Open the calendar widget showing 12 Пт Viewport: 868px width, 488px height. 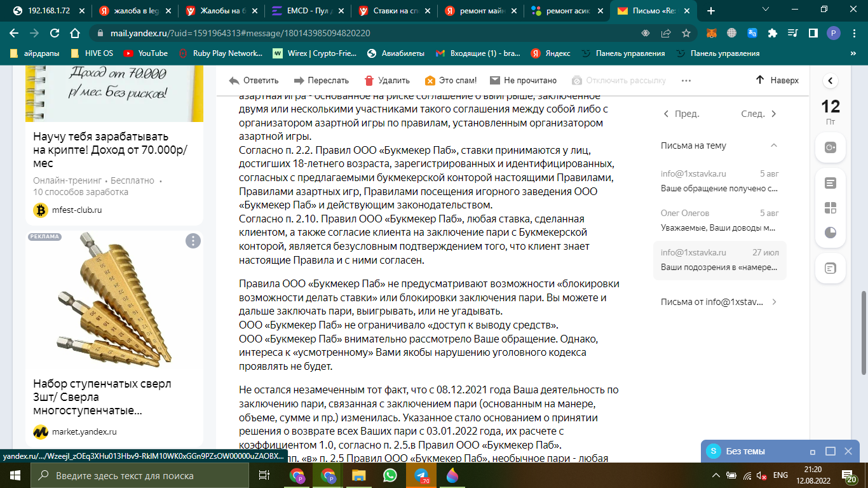click(x=830, y=111)
